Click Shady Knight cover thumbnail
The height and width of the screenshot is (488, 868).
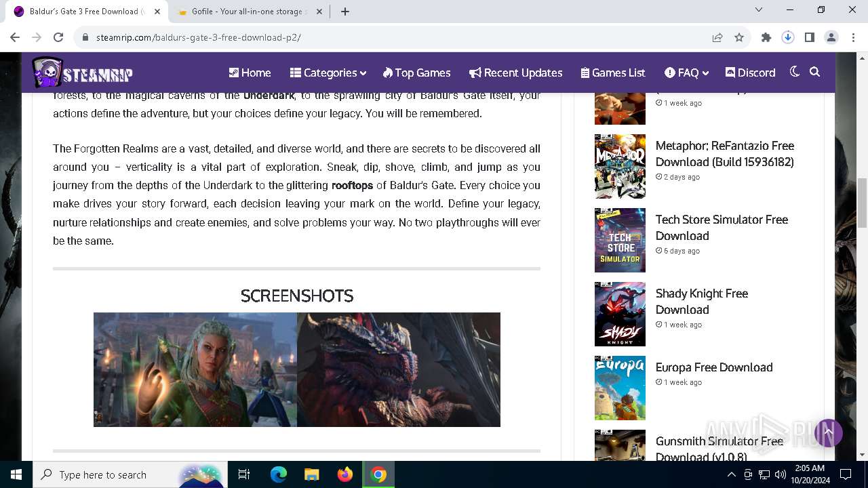click(x=620, y=314)
